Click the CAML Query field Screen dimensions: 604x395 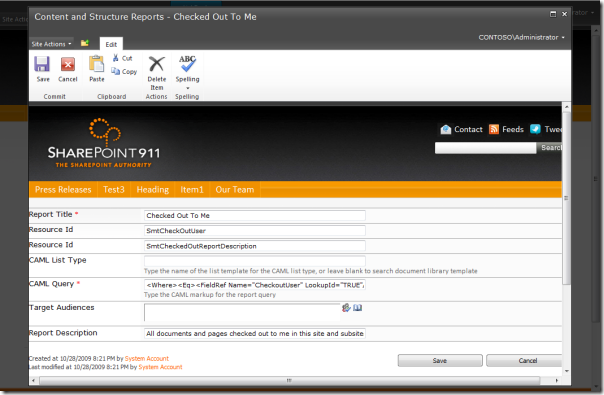pyautogui.click(x=255, y=285)
